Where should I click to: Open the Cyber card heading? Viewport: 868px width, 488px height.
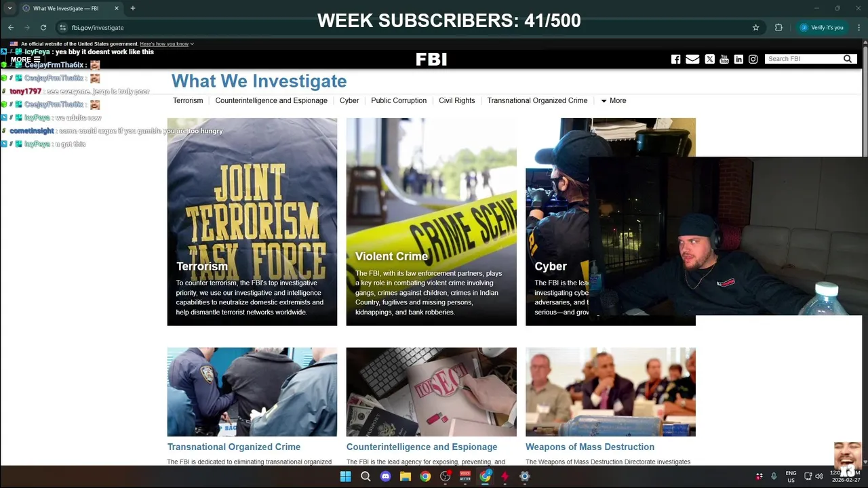(x=551, y=266)
